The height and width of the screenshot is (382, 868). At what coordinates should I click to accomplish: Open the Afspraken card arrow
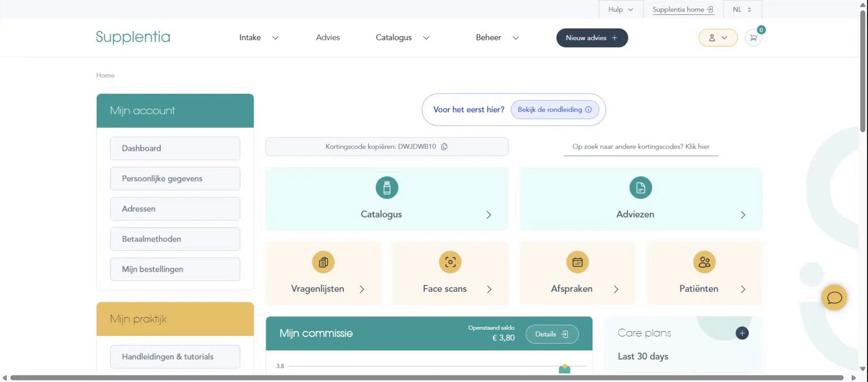[x=616, y=289]
